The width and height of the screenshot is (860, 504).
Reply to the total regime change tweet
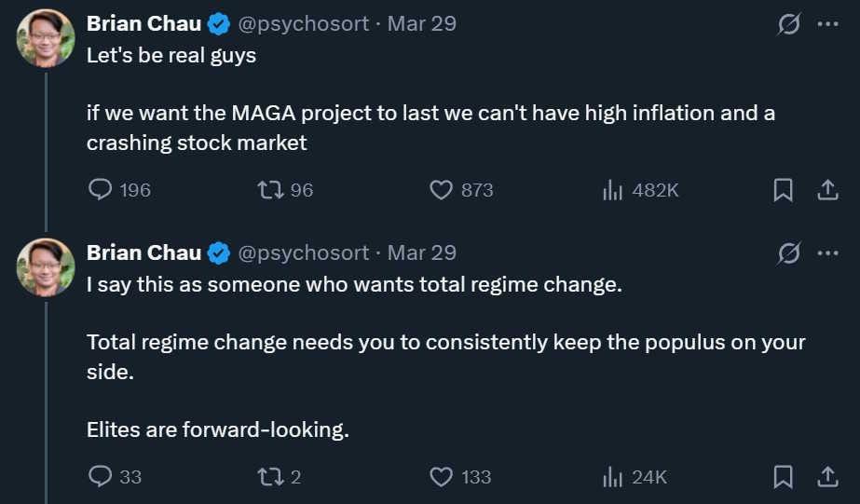101,477
